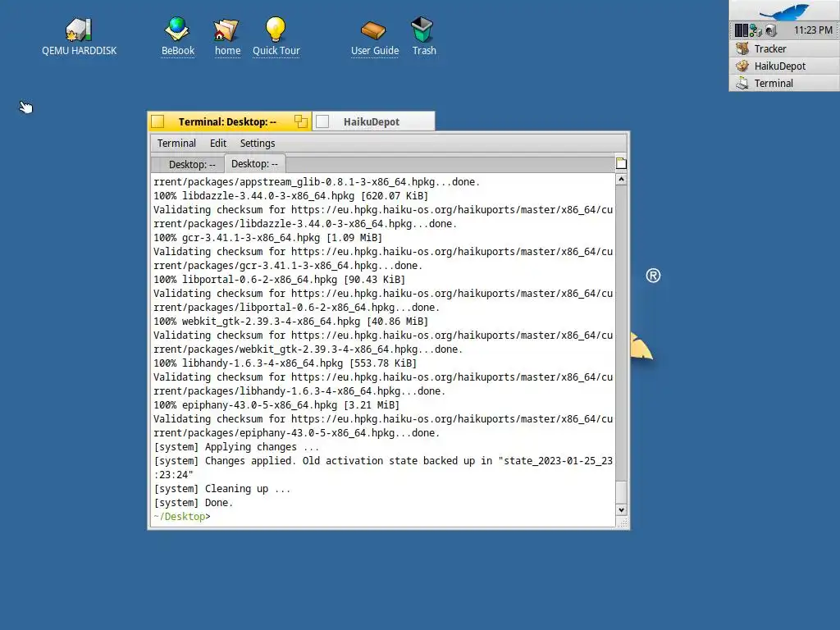Click the new tab icon in Terminal
This screenshot has height=630, width=840.
pyautogui.click(x=621, y=163)
